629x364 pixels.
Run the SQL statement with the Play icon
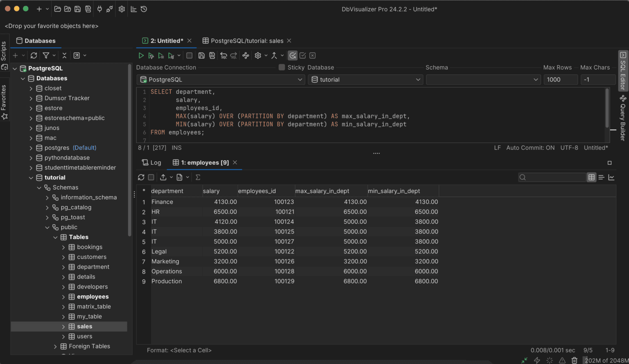(x=141, y=55)
